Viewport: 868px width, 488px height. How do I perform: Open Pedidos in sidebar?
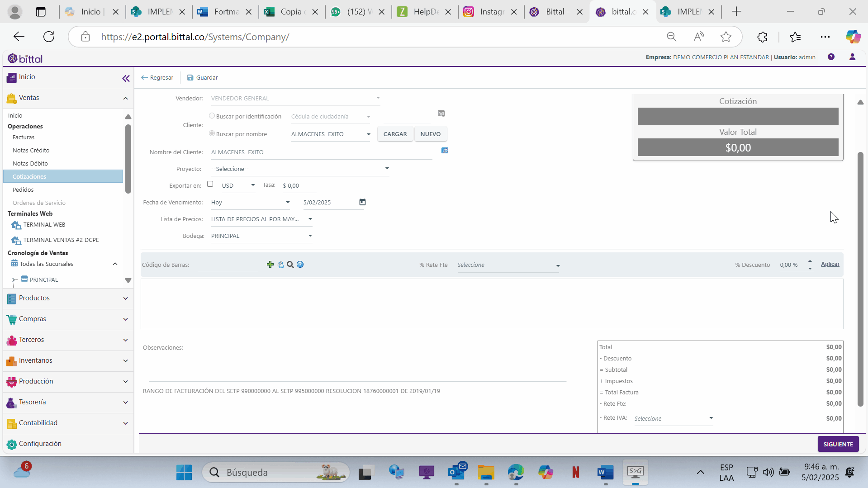click(x=23, y=190)
